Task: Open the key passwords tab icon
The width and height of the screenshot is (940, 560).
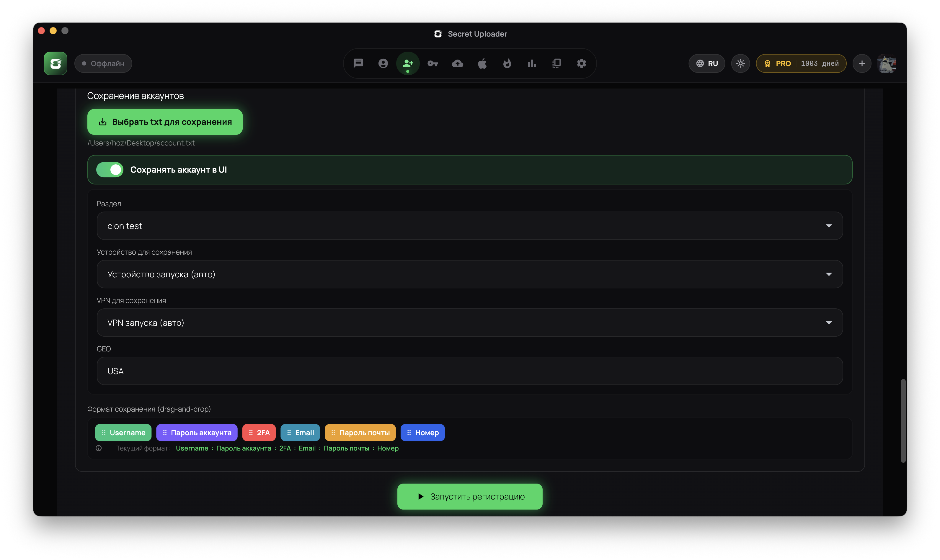Action: click(433, 63)
